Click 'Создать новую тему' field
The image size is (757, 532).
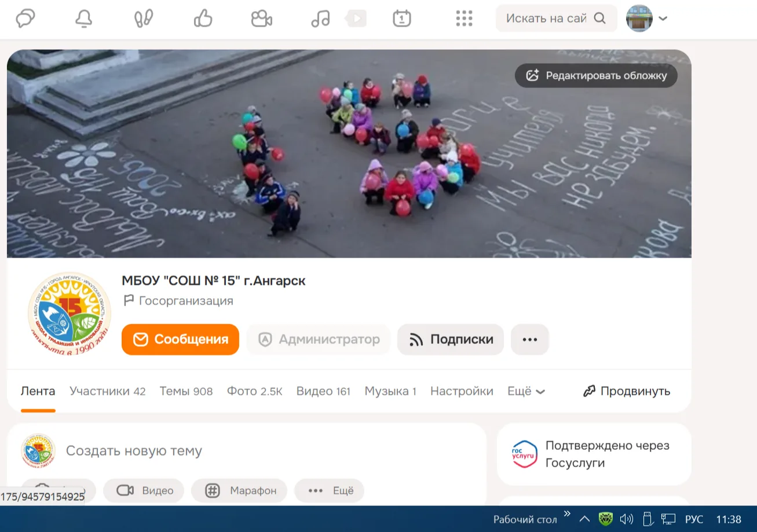[x=134, y=451]
